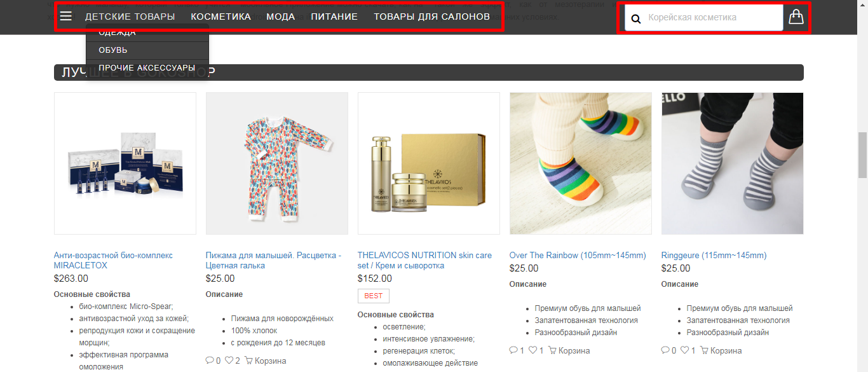Open Анти-возрастной био-комплекс MIRACLETOX link

click(x=113, y=260)
